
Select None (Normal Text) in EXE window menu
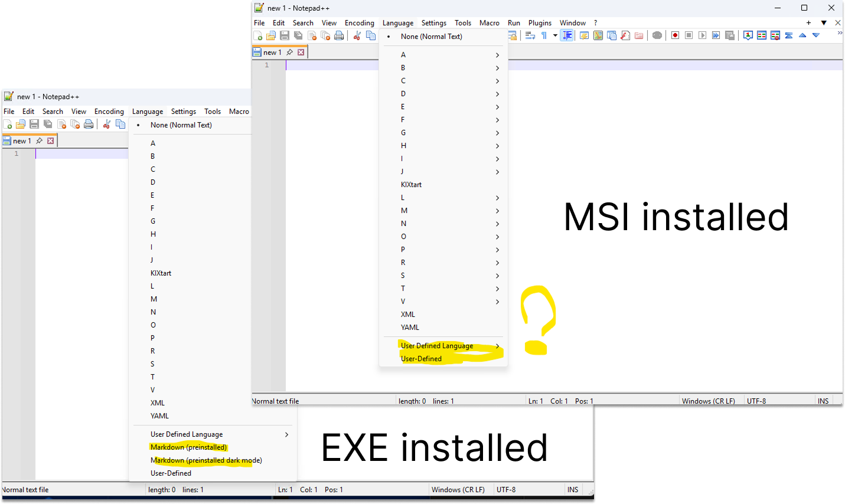[x=181, y=125]
